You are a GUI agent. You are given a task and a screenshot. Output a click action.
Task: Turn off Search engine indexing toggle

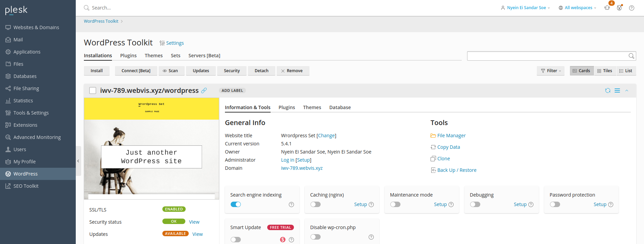pyautogui.click(x=236, y=204)
